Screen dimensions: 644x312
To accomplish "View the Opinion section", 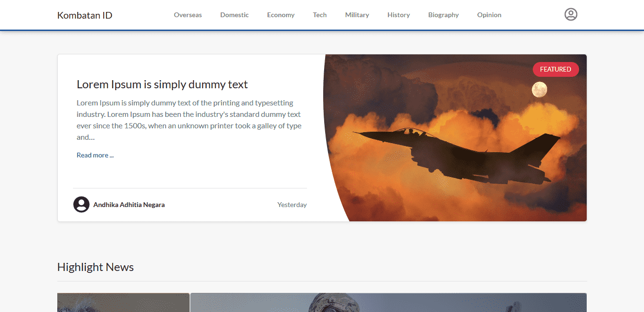I will point(489,15).
